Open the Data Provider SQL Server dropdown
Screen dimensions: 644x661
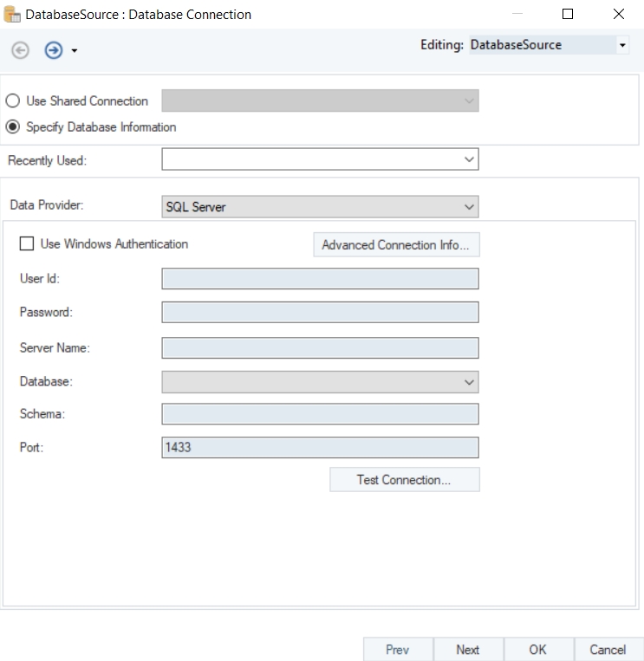coord(319,207)
